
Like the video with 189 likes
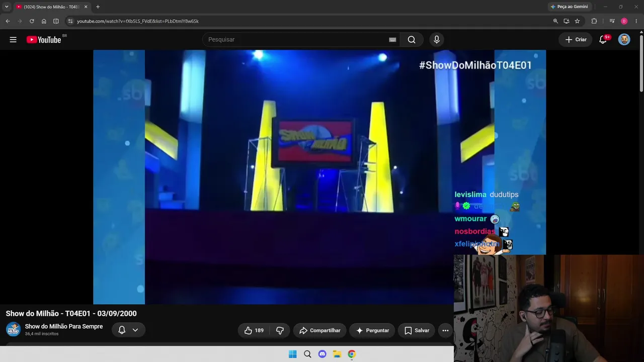pos(254,330)
